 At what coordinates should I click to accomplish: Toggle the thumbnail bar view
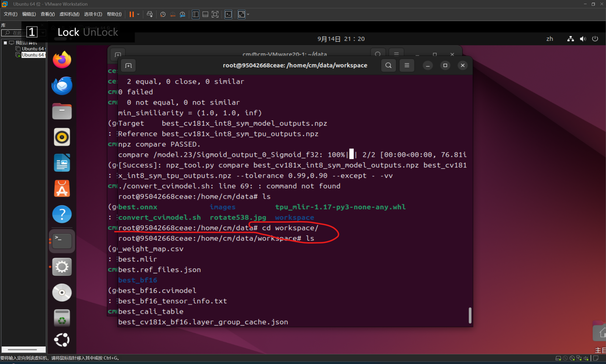coord(205,14)
